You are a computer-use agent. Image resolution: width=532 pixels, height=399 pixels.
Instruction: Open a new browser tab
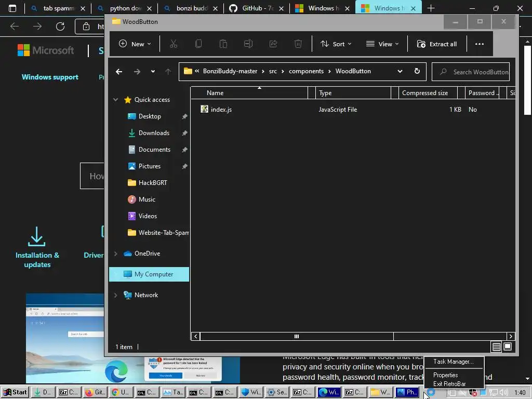point(431,8)
